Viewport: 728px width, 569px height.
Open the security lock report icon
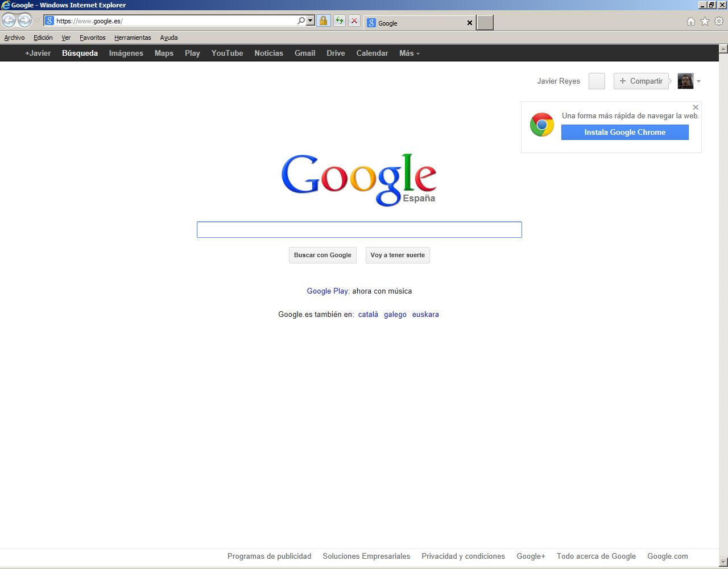(323, 21)
